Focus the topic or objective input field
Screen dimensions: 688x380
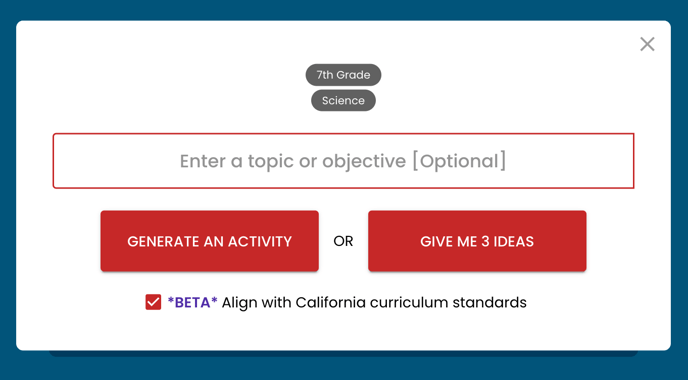(343, 161)
